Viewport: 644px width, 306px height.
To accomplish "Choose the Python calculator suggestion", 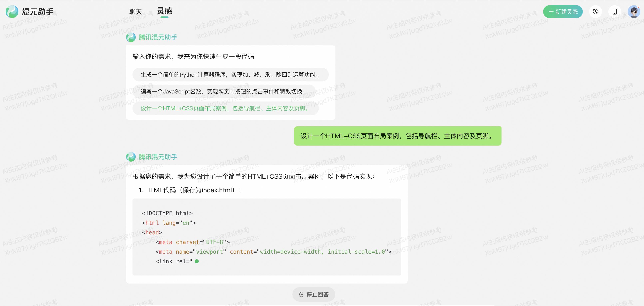I will [230, 75].
